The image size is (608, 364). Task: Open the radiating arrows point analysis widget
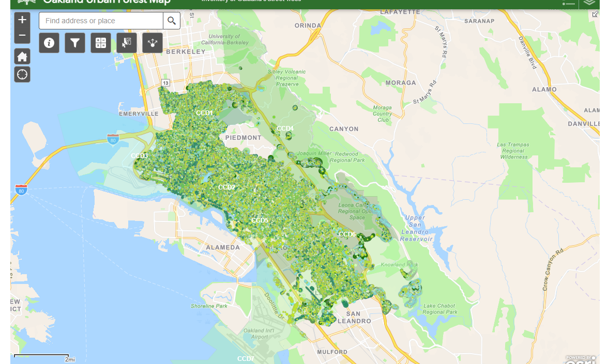pyautogui.click(x=153, y=42)
